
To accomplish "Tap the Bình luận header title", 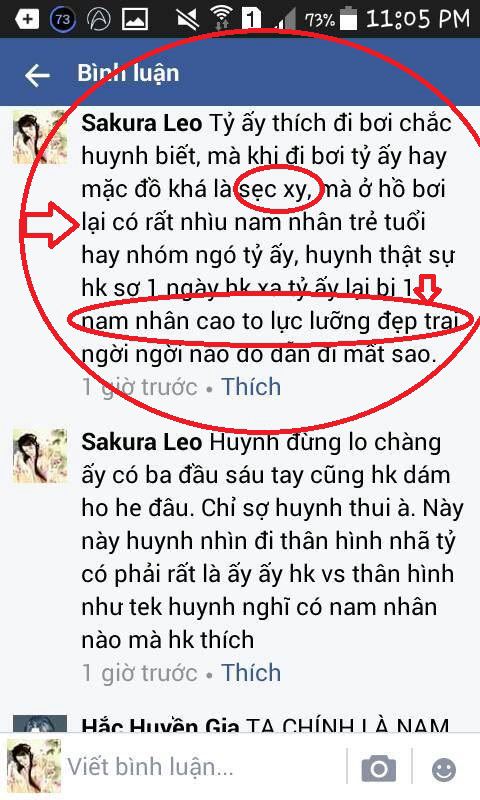I will [x=129, y=73].
